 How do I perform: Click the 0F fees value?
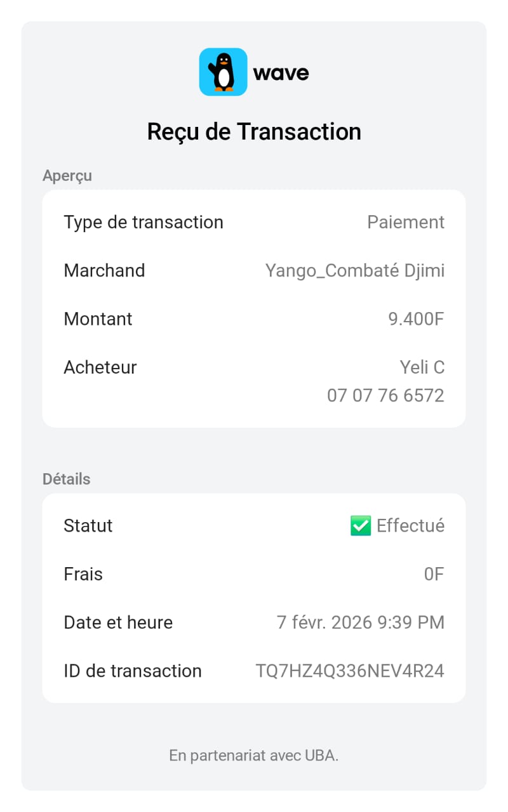(434, 574)
